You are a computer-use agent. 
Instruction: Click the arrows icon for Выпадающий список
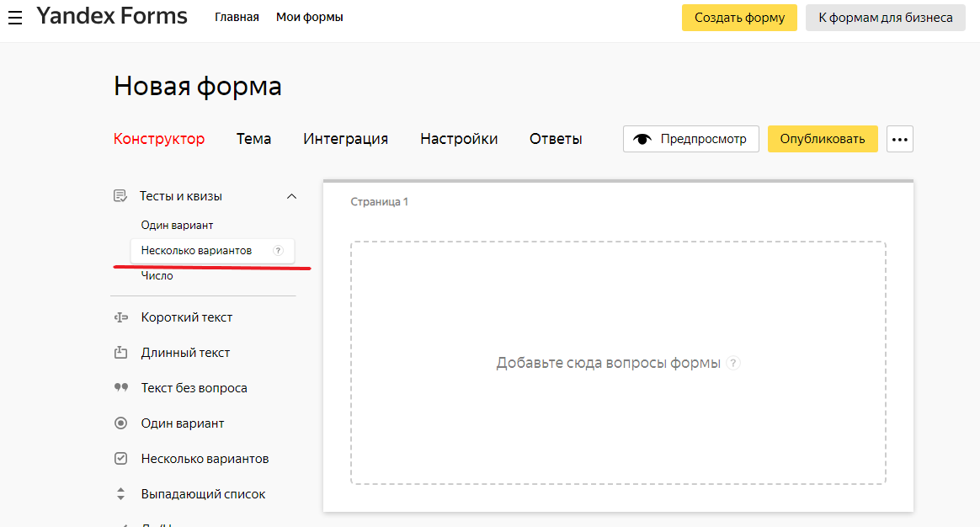click(120, 494)
